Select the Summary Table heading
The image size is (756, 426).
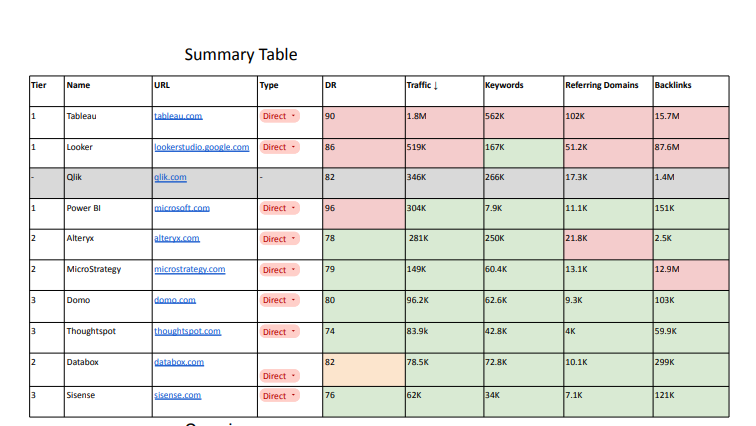coord(241,54)
